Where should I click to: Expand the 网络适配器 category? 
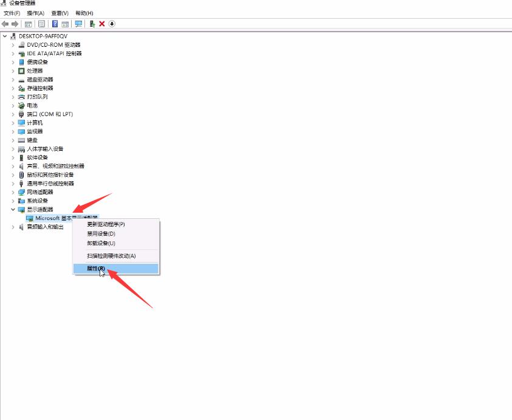click(x=13, y=192)
